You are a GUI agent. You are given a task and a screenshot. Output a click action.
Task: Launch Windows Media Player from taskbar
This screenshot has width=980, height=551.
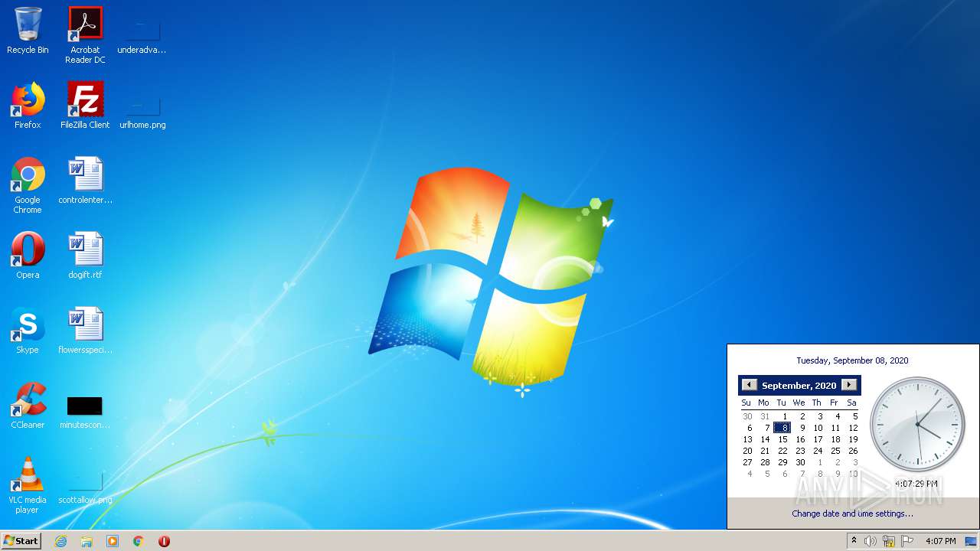(113, 541)
